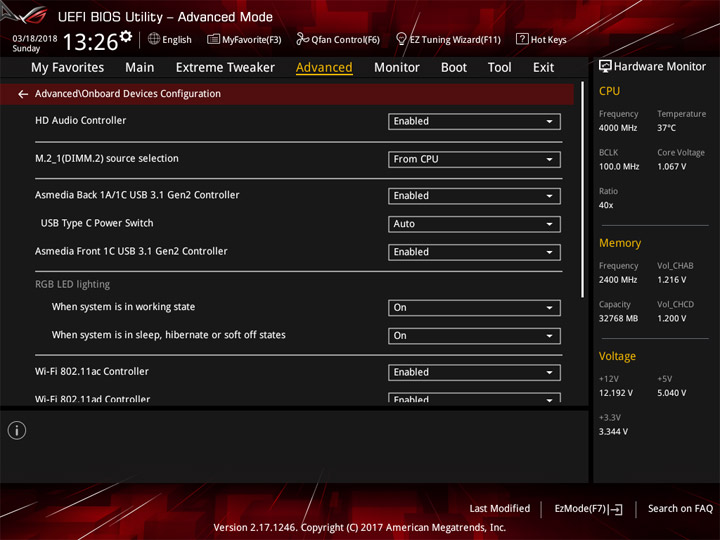Open MyFavorite(F3) shortcut

pos(252,40)
